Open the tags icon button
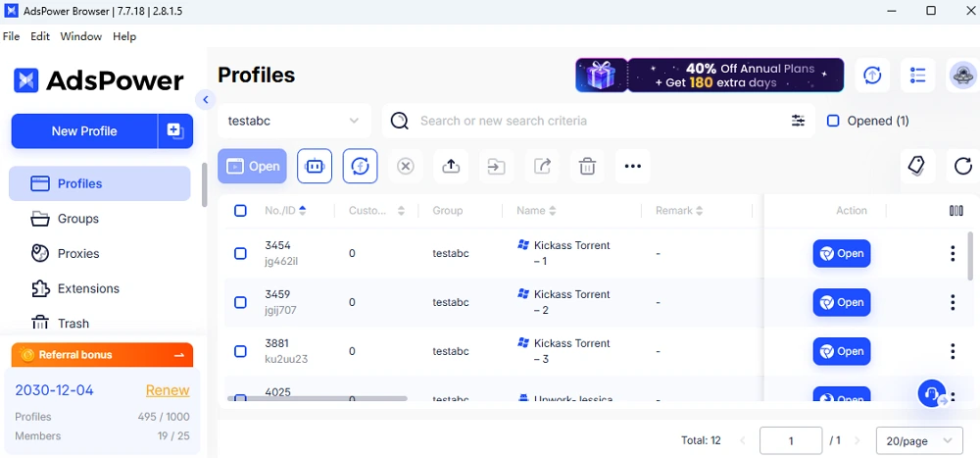Viewport: 980px width, 458px height. point(916,166)
